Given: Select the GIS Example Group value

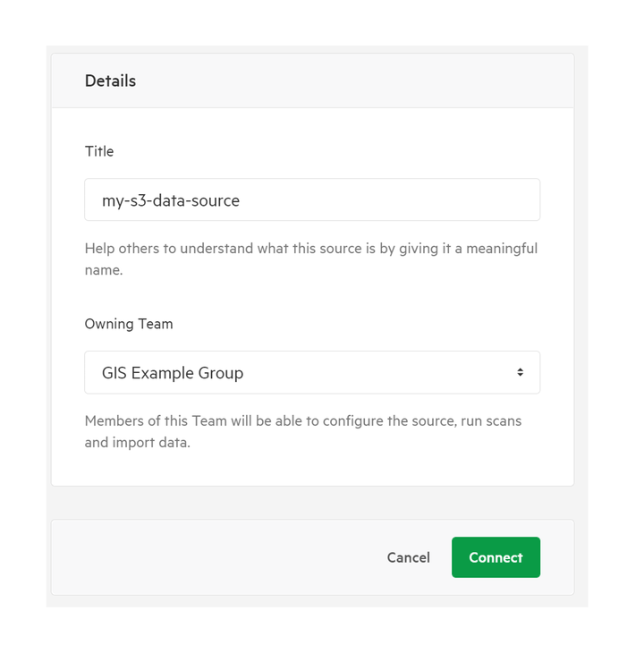Looking at the screenshot, I should [173, 373].
